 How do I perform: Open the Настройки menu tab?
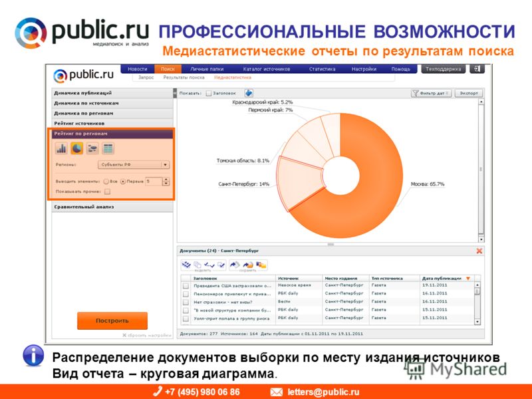pos(364,69)
